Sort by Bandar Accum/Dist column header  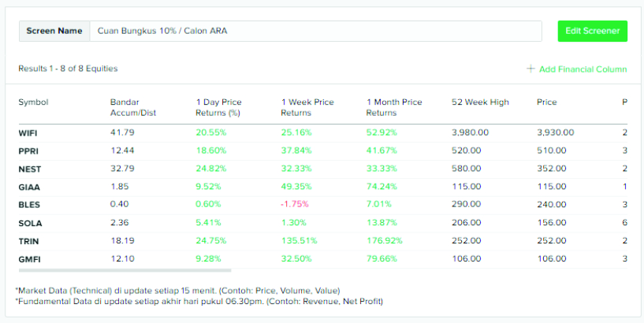point(133,107)
